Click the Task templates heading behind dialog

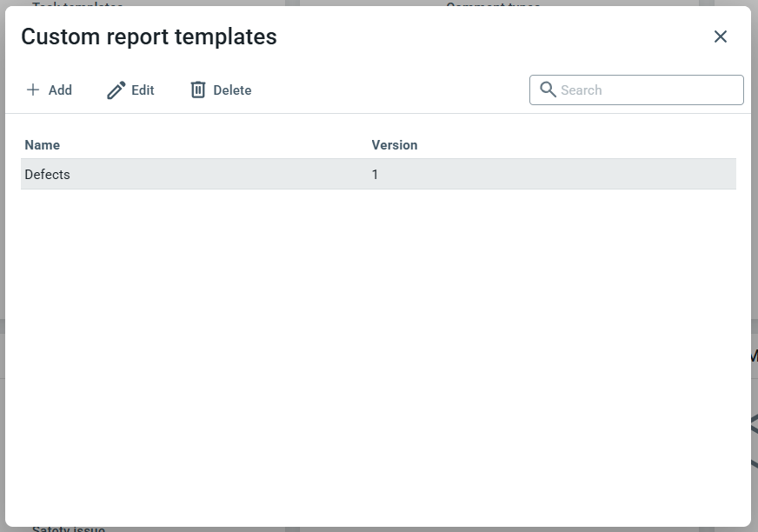[77, 3]
